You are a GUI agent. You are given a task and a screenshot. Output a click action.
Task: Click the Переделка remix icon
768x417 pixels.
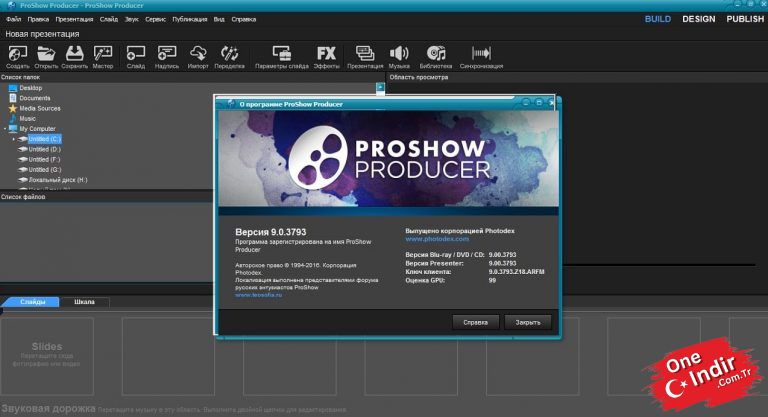coord(229,57)
